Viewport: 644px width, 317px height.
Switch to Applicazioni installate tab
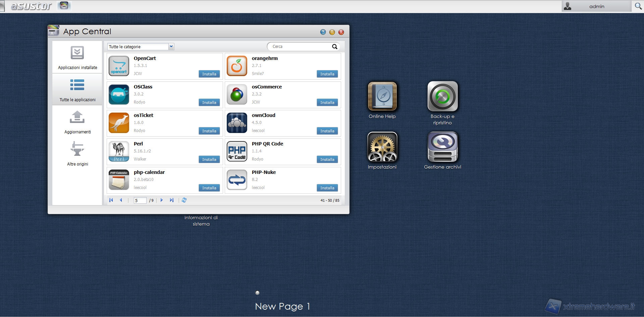pyautogui.click(x=77, y=57)
